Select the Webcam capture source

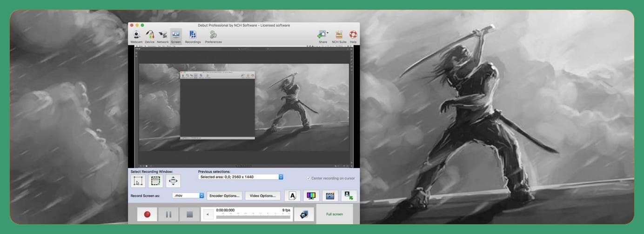pyautogui.click(x=136, y=36)
